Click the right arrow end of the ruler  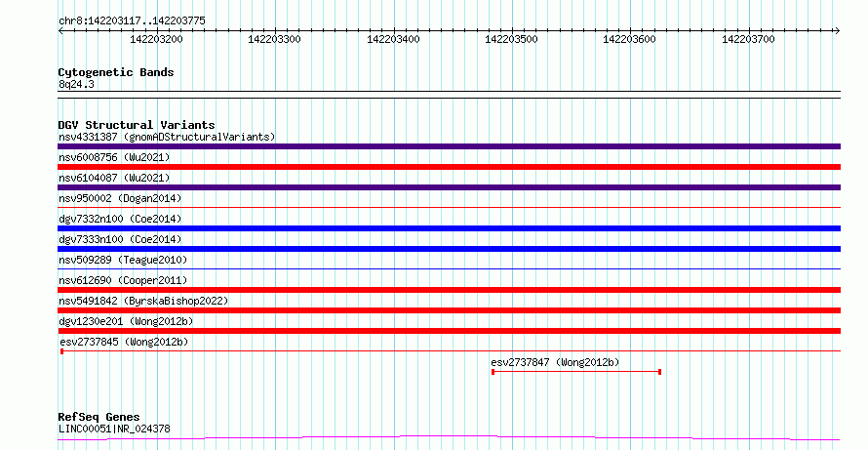[x=837, y=31]
